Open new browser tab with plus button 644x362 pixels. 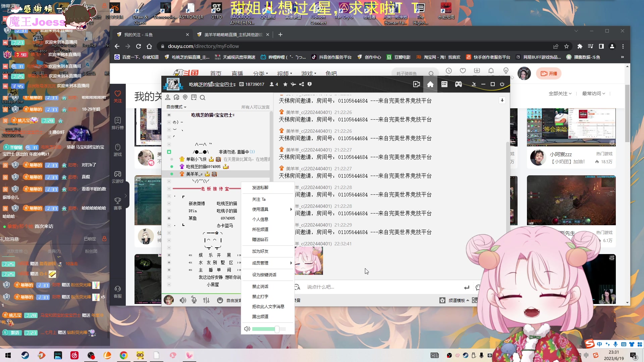(x=280, y=35)
